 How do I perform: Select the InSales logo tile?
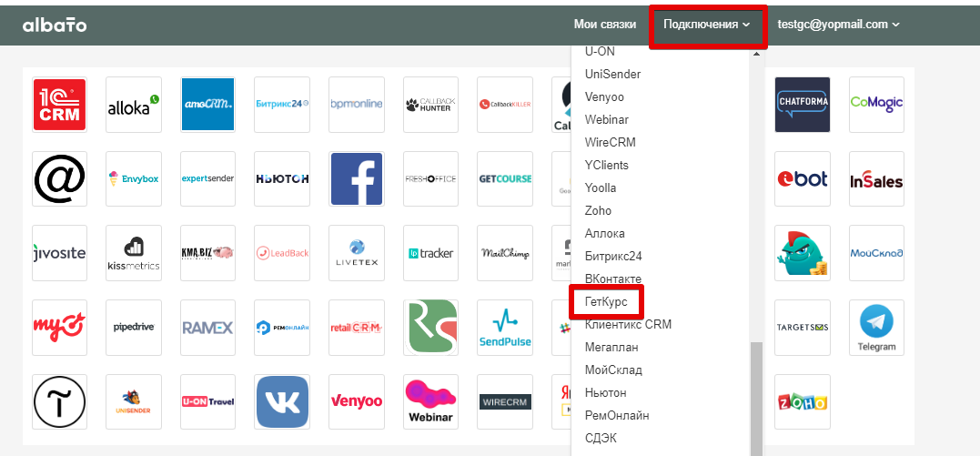(x=876, y=179)
